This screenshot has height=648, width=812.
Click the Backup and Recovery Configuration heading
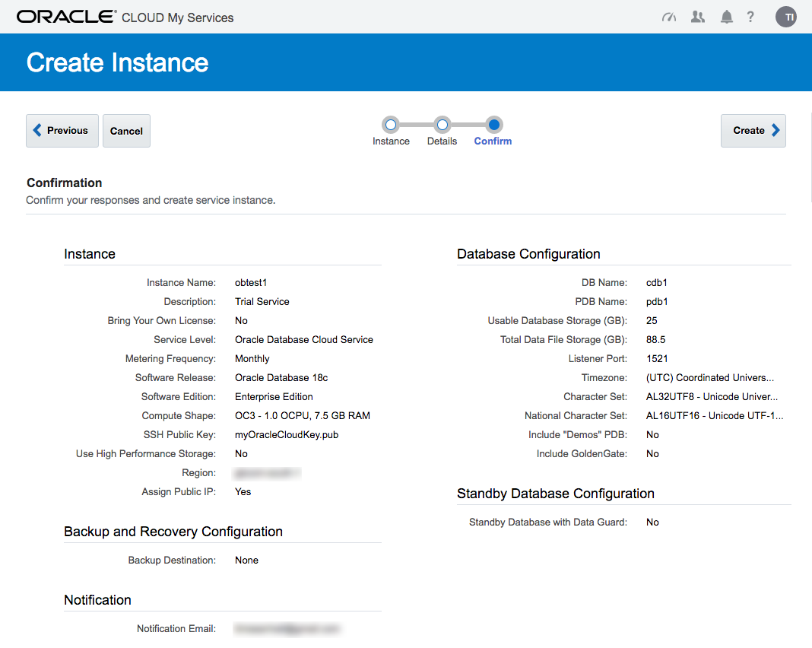click(x=173, y=532)
